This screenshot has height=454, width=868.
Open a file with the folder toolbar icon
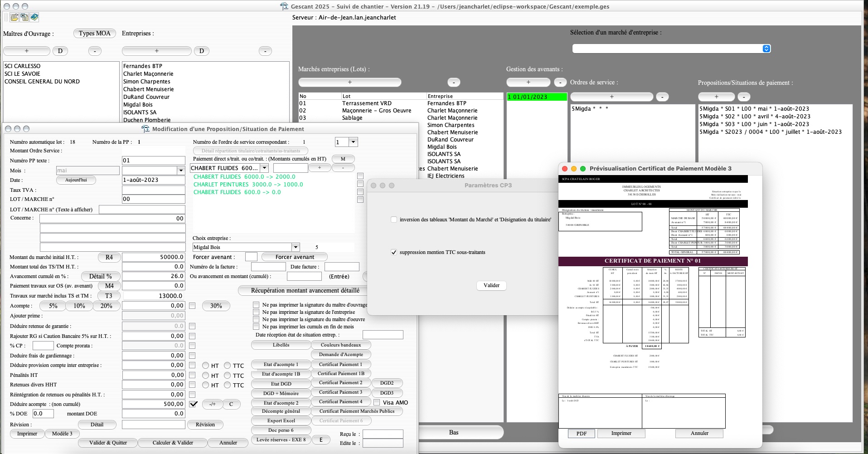pos(15,17)
